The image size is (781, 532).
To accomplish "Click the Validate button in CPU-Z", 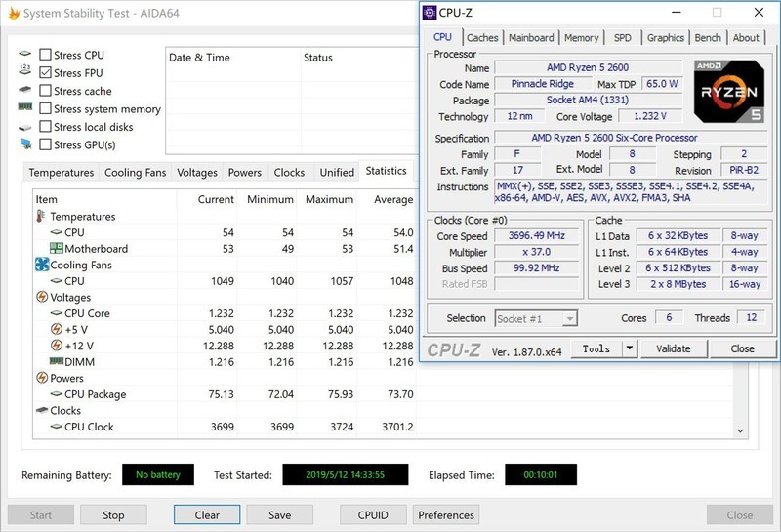I will point(674,348).
